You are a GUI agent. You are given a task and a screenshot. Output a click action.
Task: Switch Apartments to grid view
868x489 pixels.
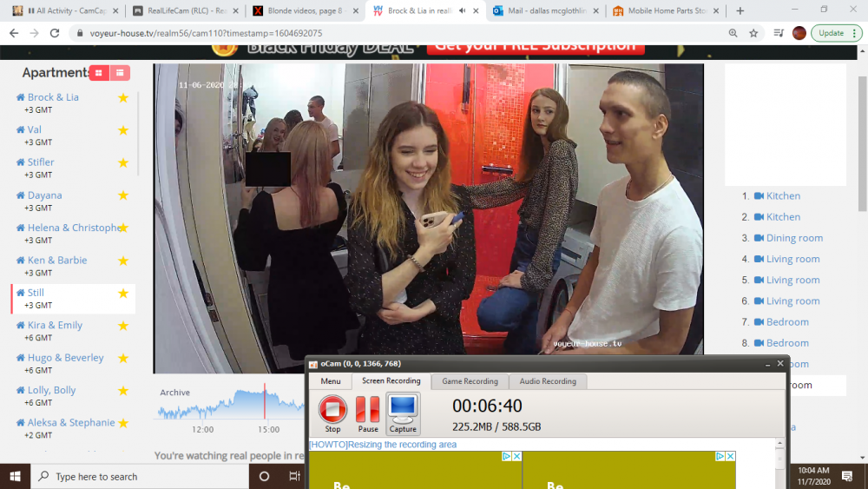[x=99, y=73]
